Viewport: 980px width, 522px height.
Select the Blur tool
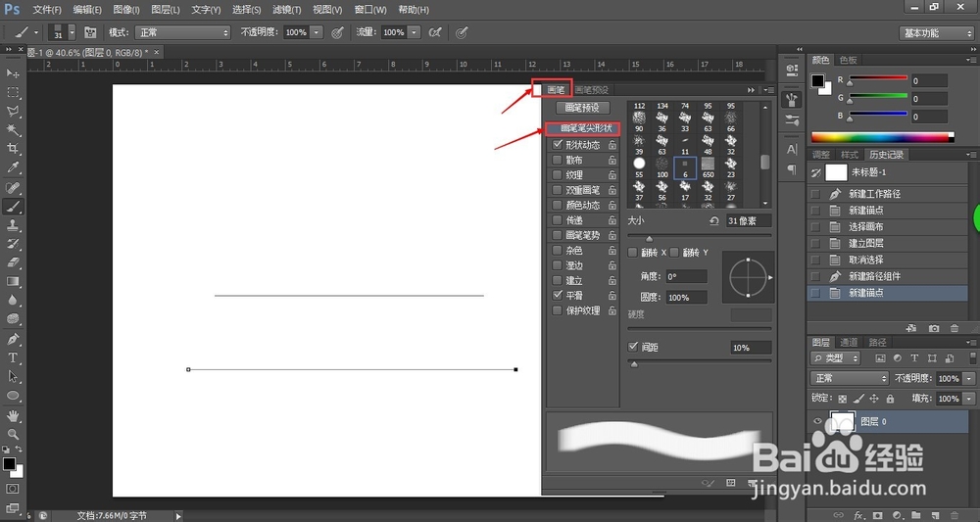click(13, 301)
